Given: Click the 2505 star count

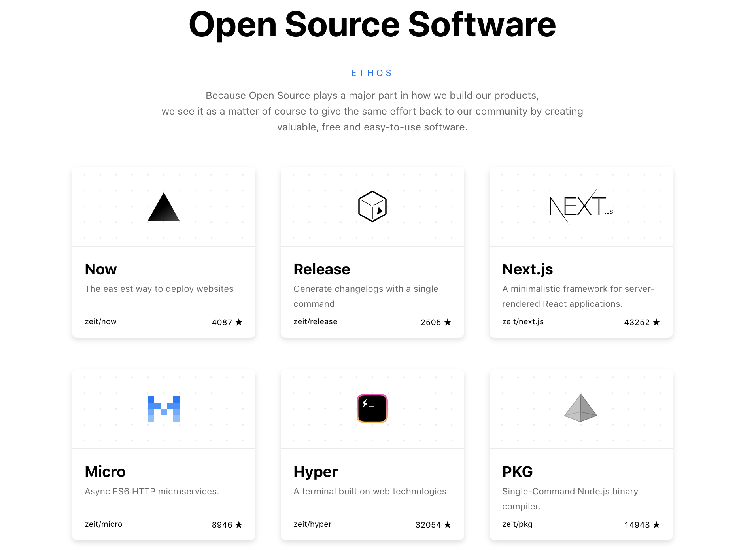Looking at the screenshot, I should (431, 322).
